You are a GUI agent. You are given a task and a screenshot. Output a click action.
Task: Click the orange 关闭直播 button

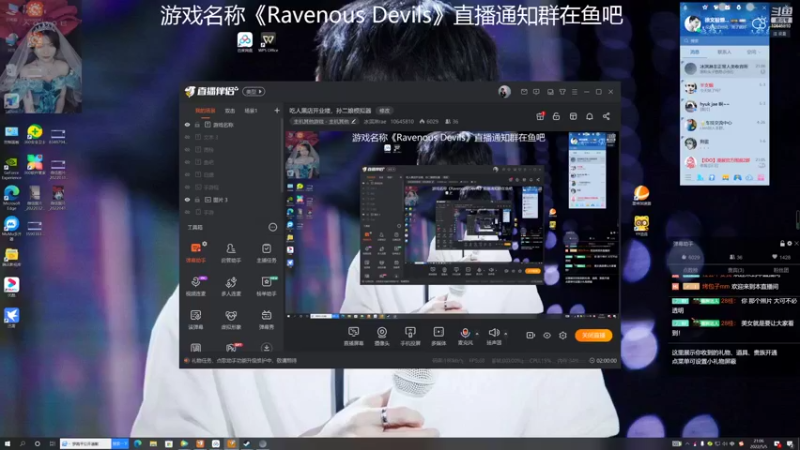click(x=593, y=335)
